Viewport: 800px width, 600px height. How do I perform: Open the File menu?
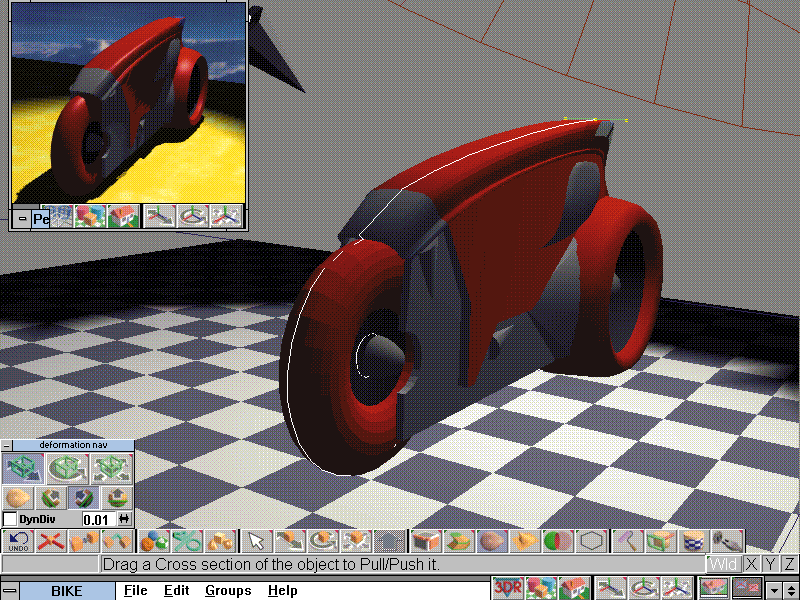point(135,591)
